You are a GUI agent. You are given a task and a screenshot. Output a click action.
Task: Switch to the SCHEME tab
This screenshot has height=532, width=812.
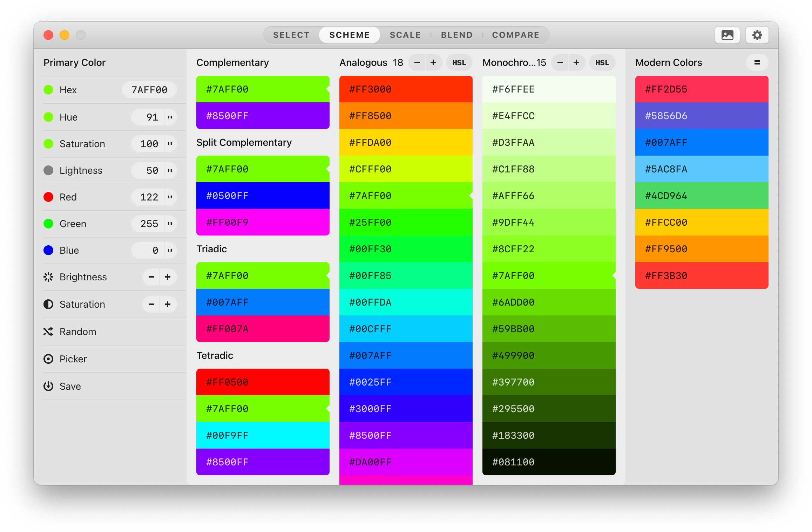point(350,35)
